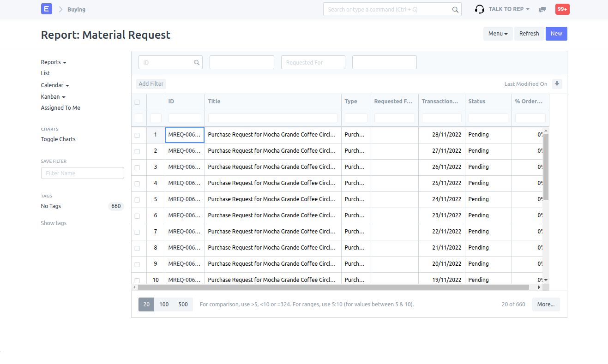
Task: Click the New button
Action: [556, 34]
